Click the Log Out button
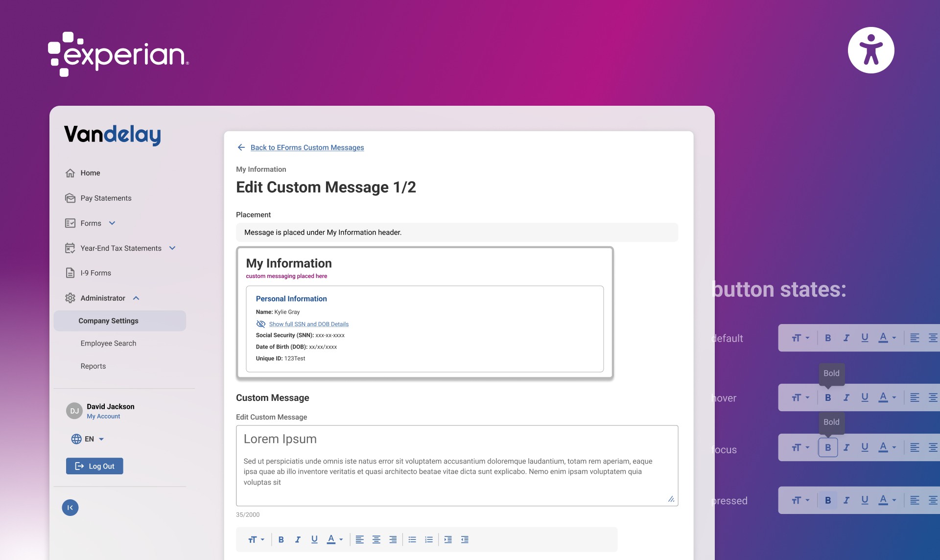This screenshot has width=940, height=560. click(x=94, y=466)
